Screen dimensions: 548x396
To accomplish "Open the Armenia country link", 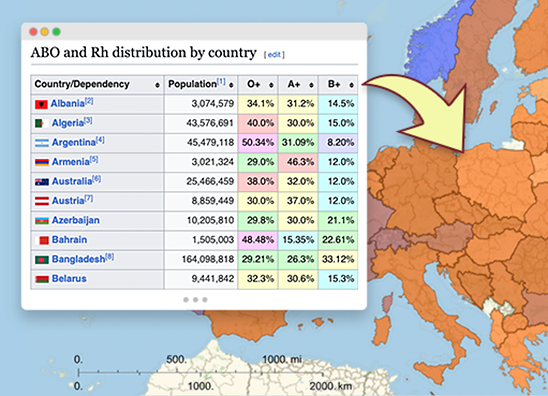I will pyautogui.click(x=71, y=162).
